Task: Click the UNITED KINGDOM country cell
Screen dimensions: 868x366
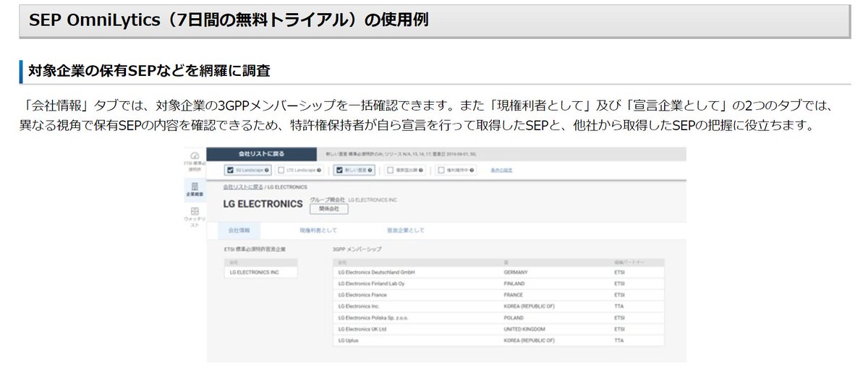Action: coord(526,328)
